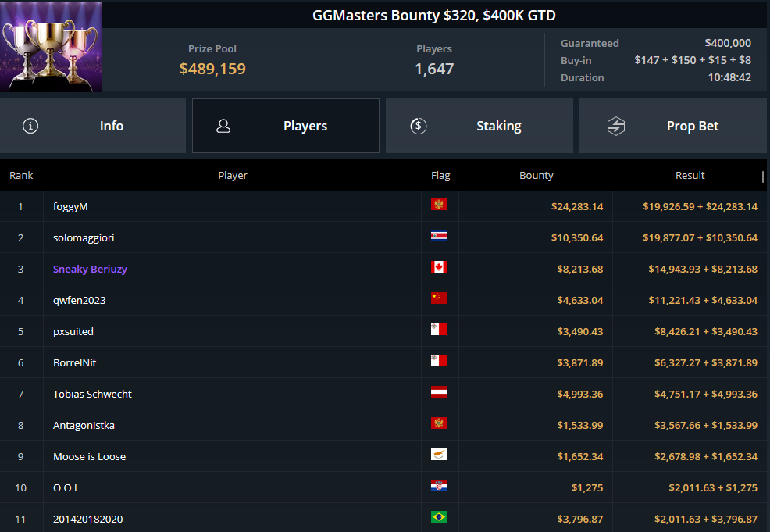770x532 pixels.
Task: Click the Rank column header
Action: pos(21,175)
